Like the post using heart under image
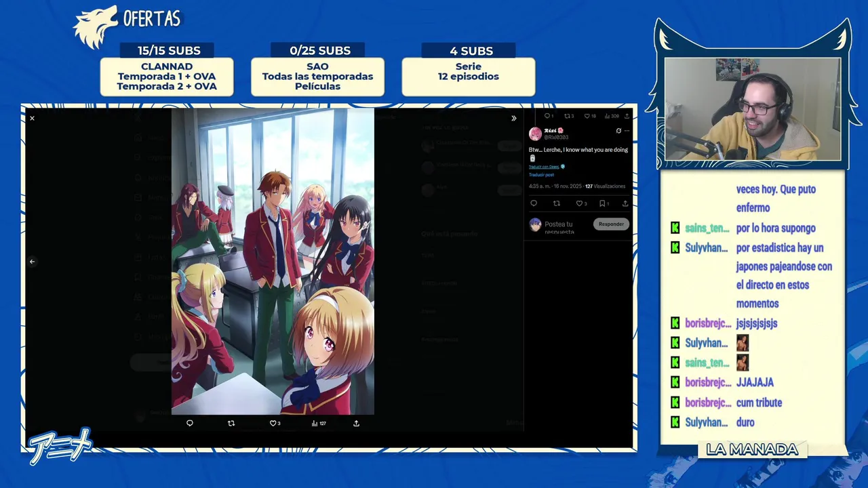Viewport: 868px width, 488px height. 275,423
